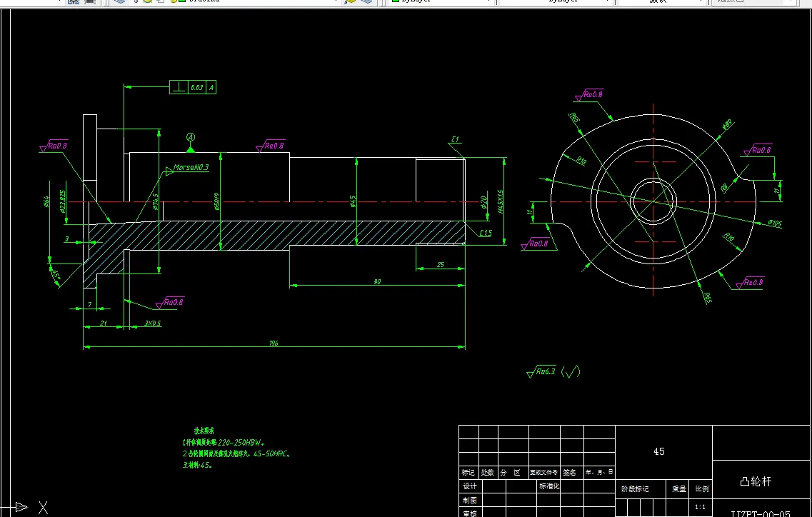812x517 pixels.
Task: Select the Ø64 diameter dimension
Action: click(46, 201)
